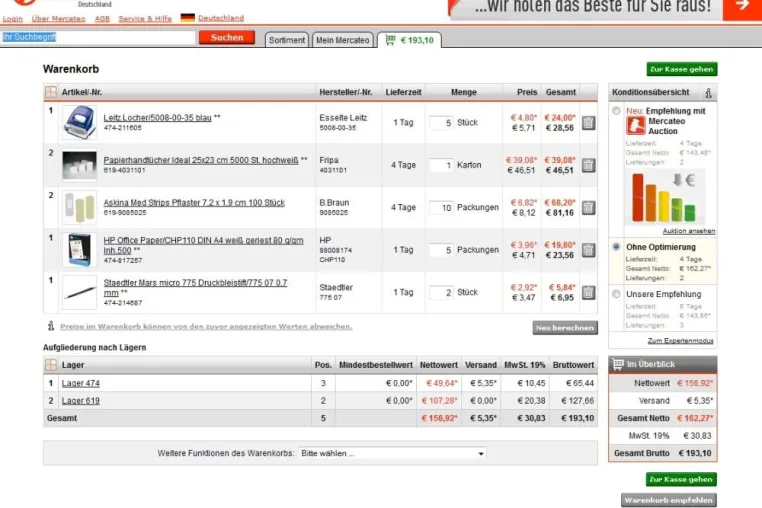Screen dimensions: 762x508
Task: Remove Staedtler Mars micro via trash icon
Action: click(x=588, y=292)
